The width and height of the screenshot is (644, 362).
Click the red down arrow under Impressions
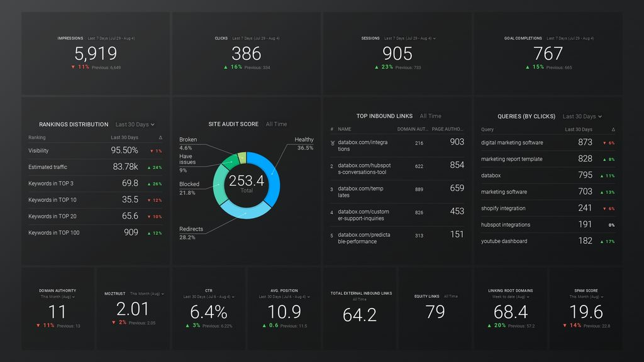(x=73, y=67)
